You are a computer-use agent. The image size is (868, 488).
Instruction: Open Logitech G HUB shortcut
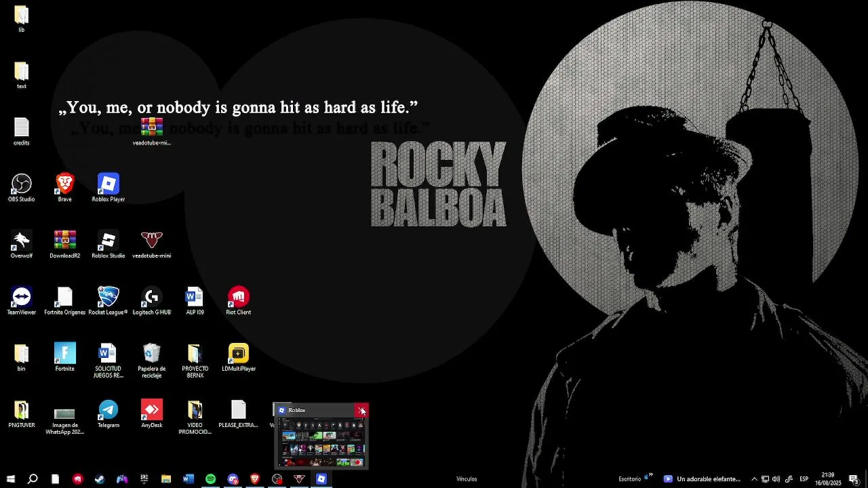coord(151,301)
